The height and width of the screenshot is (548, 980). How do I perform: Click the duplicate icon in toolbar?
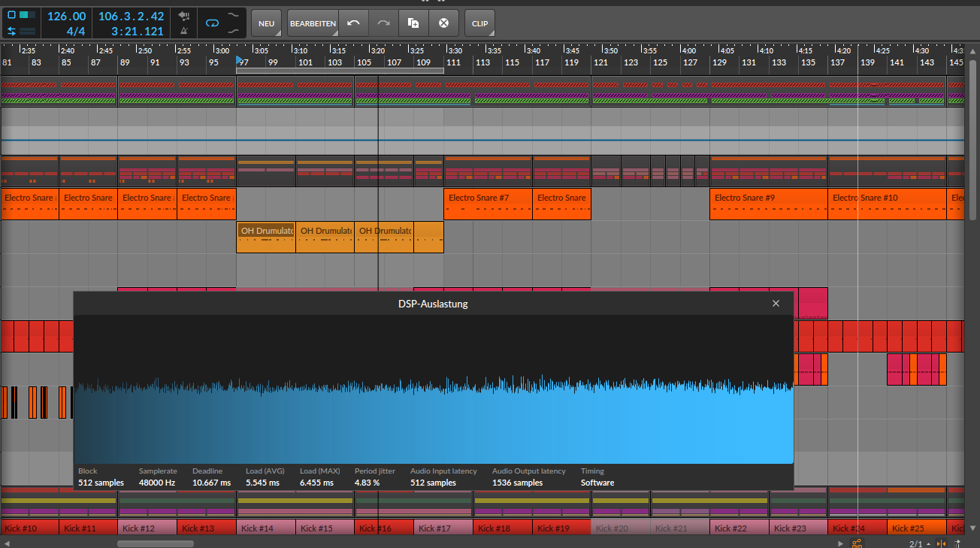point(413,23)
